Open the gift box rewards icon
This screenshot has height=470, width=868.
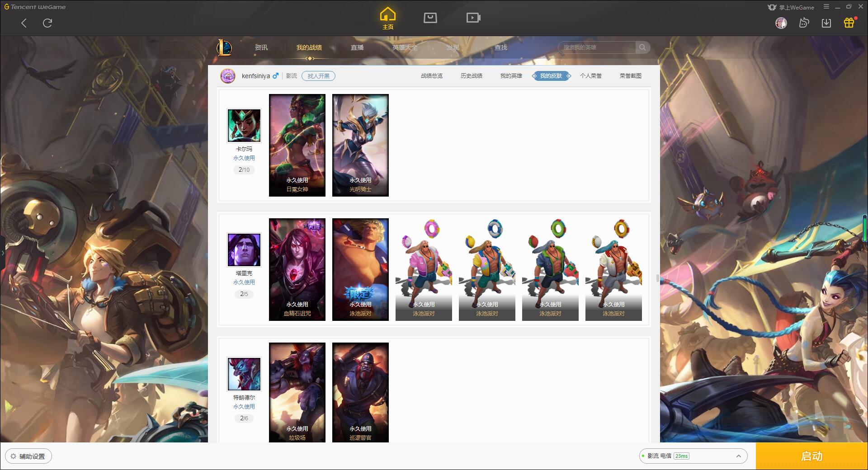849,23
